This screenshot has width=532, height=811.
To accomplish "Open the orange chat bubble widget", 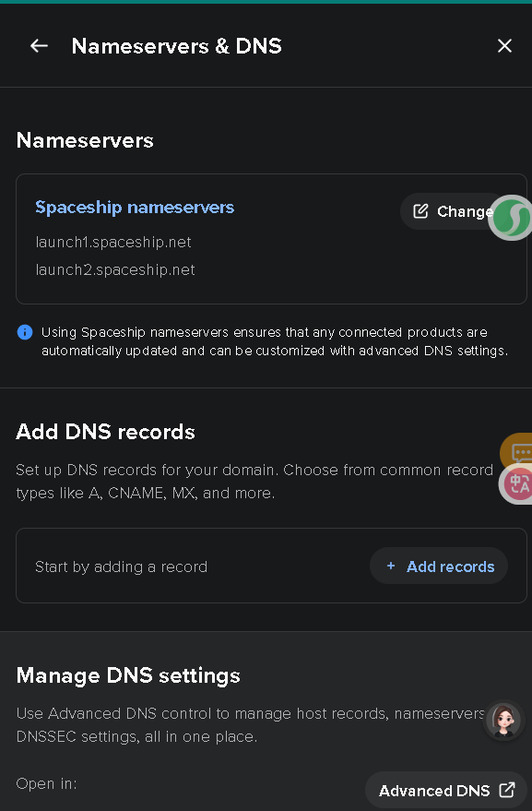I will [x=517, y=451].
